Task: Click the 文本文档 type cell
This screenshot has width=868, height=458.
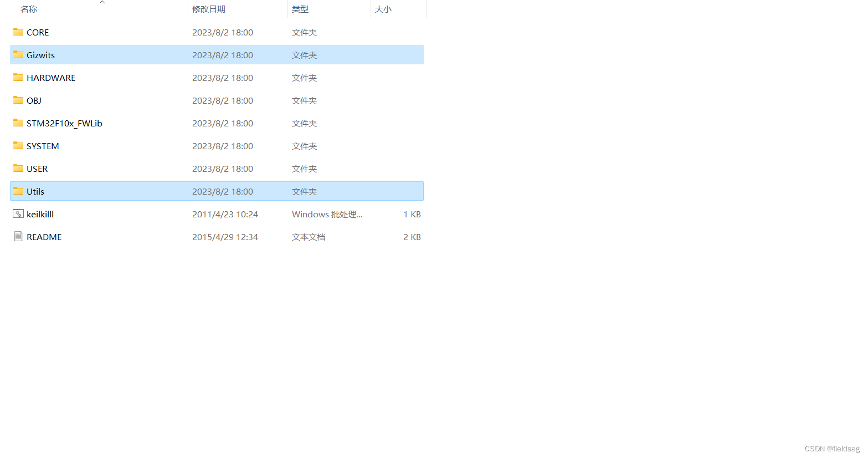Action: coord(309,237)
